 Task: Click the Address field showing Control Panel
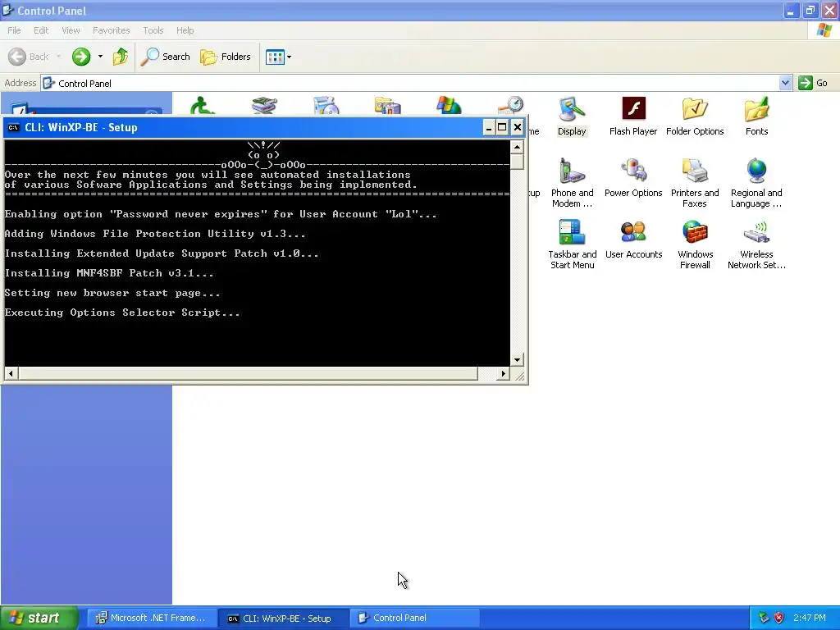[410, 83]
